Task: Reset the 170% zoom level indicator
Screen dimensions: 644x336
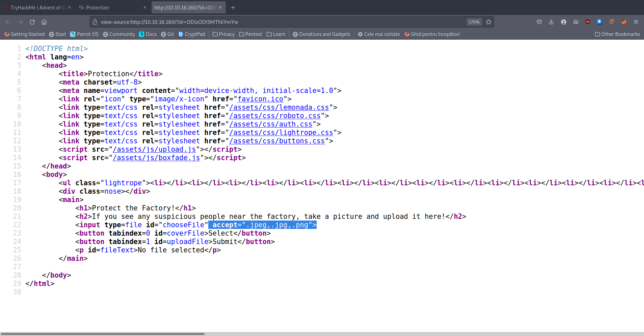Action: click(x=474, y=22)
